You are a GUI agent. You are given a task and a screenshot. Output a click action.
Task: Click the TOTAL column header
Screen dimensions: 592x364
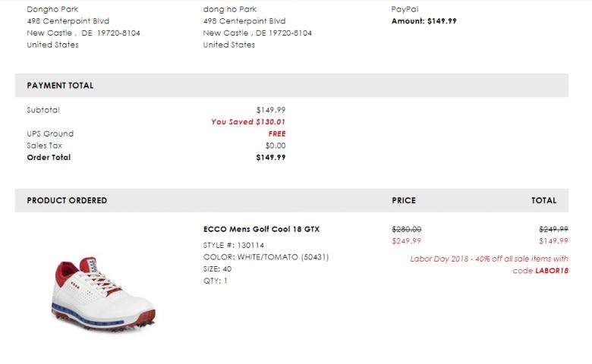(543, 201)
